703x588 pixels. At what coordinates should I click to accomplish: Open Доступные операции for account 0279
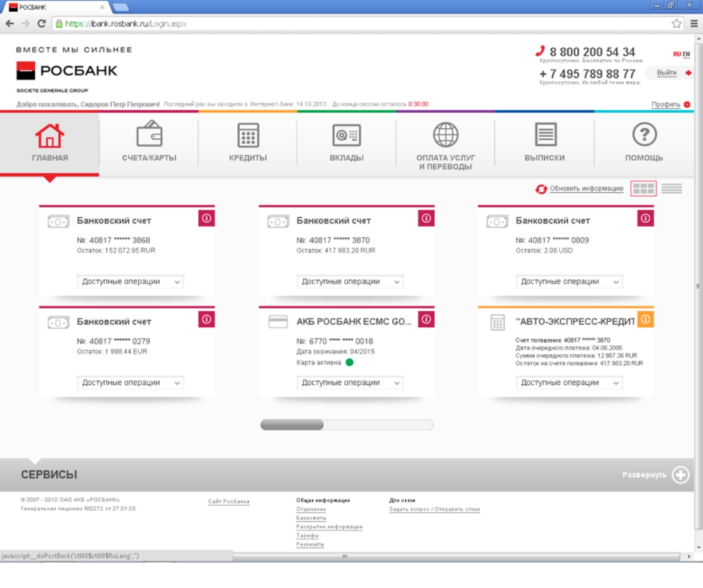tap(131, 383)
